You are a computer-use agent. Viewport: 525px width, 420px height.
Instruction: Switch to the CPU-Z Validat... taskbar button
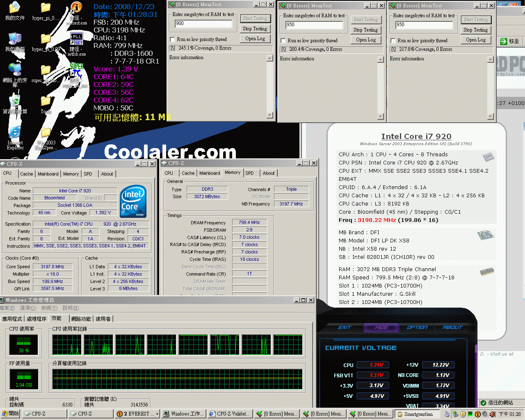[x=229, y=414]
